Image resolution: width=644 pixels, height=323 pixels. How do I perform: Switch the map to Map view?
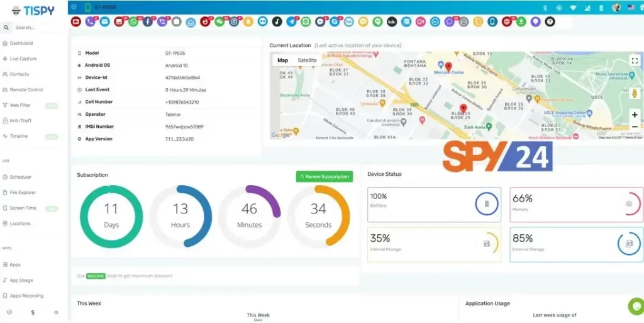pos(282,60)
